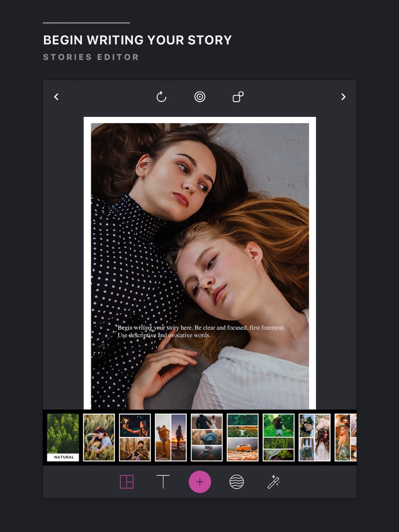Tap the pink plus add button
Image resolution: width=399 pixels, height=532 pixels.
pos(200,482)
